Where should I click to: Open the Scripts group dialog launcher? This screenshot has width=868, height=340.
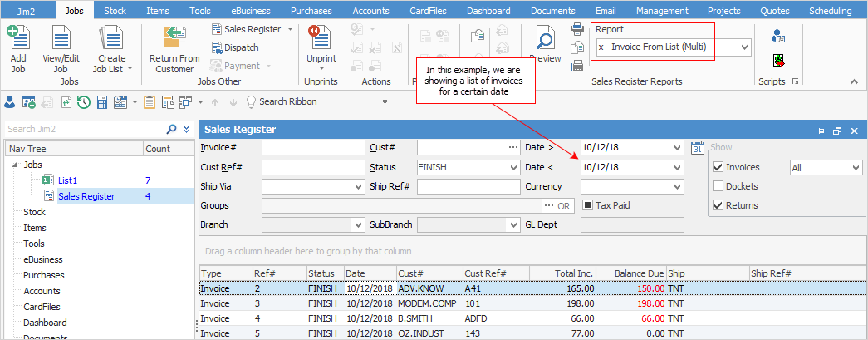796,81
